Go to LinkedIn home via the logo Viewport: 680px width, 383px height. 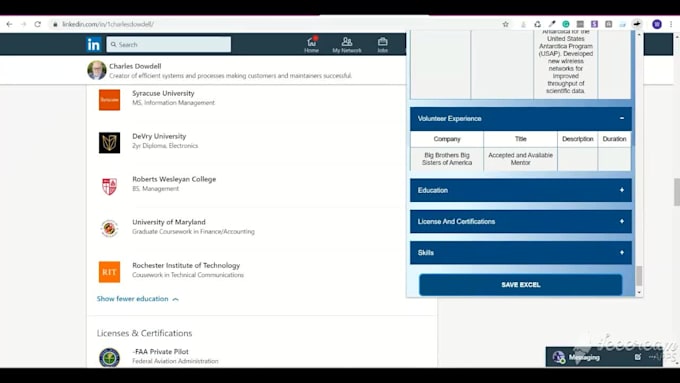pos(94,44)
